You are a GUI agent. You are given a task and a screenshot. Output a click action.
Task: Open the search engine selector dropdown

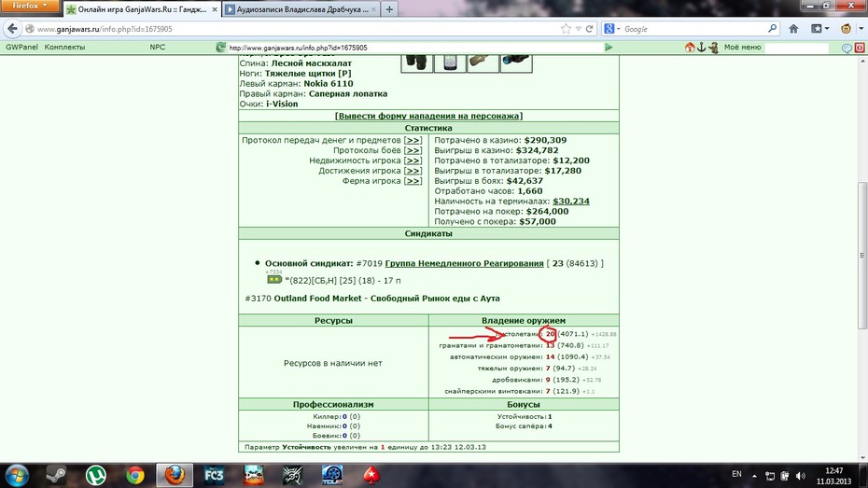pos(612,29)
